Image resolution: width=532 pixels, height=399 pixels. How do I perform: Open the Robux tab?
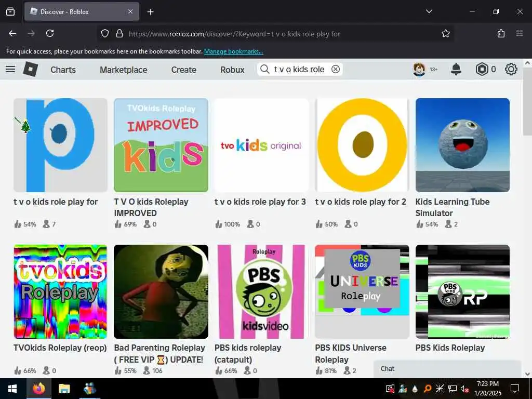[232, 70]
